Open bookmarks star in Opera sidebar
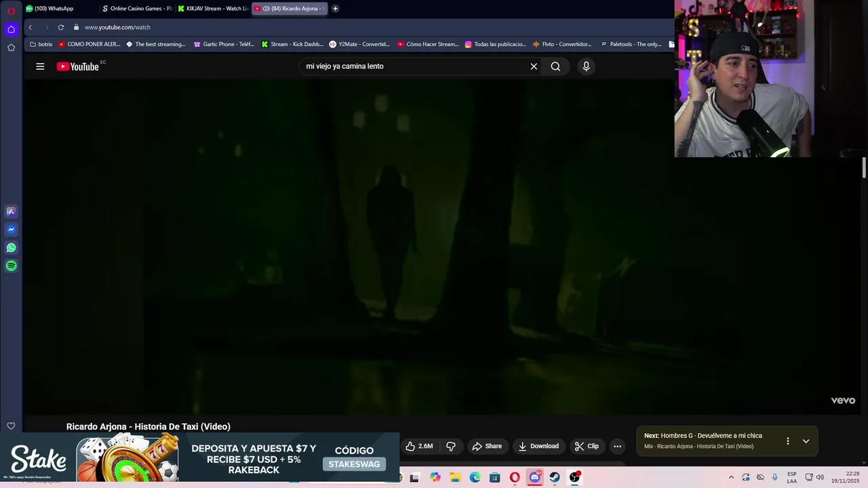This screenshot has height=488, width=868. point(11,47)
